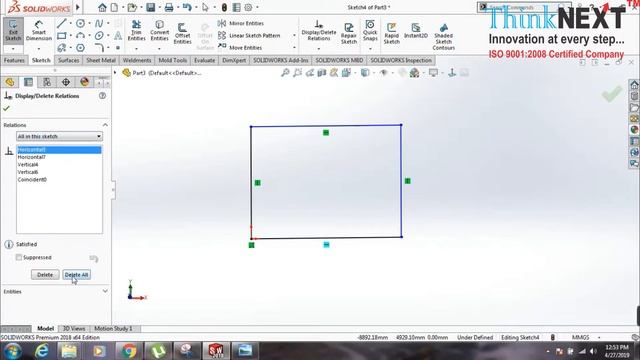This screenshot has height=360, width=640.
Task: Open the Trim Entities dropdown arrow
Action: (136, 49)
